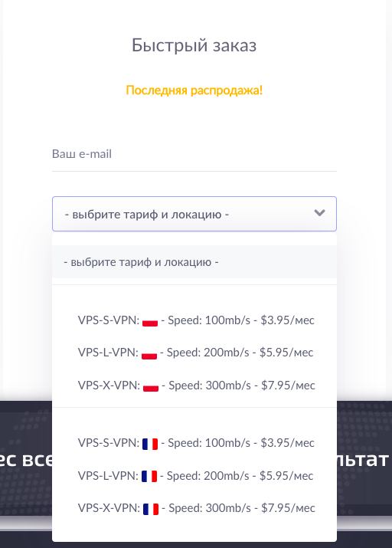Pick France VPS-S-VPN 100mb/s $3.95 plan text

196,443
